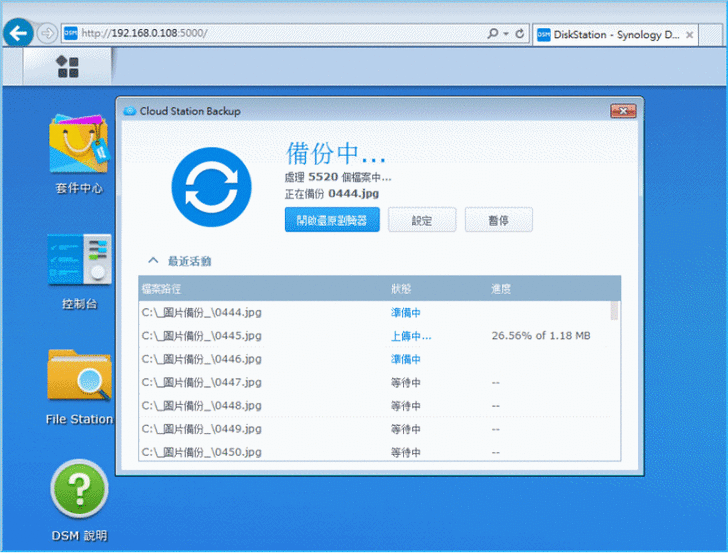This screenshot has height=553, width=728.
Task: Open 套件中心 Package Center desktop icon
Action: (78, 148)
